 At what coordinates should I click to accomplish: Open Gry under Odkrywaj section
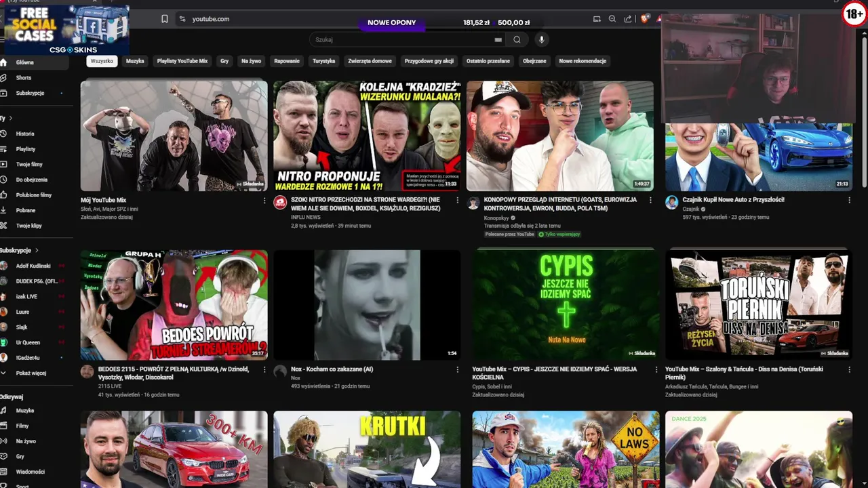point(33,457)
